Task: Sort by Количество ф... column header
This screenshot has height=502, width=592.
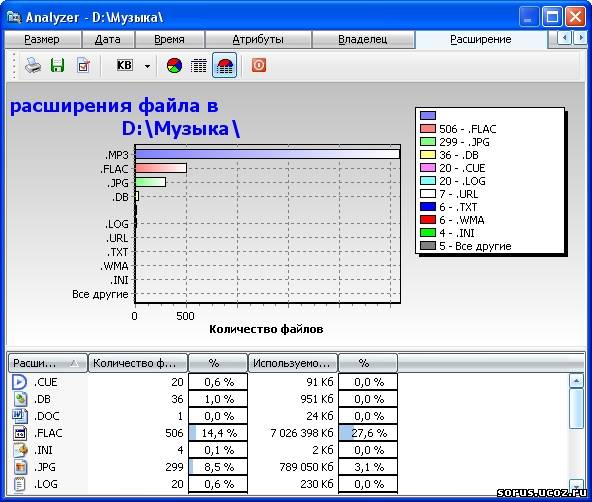Action: point(138,363)
